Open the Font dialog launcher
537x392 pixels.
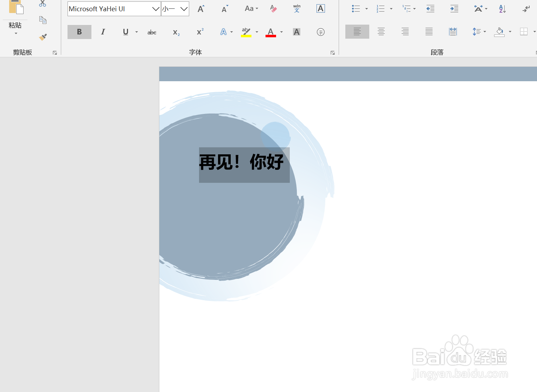click(333, 53)
